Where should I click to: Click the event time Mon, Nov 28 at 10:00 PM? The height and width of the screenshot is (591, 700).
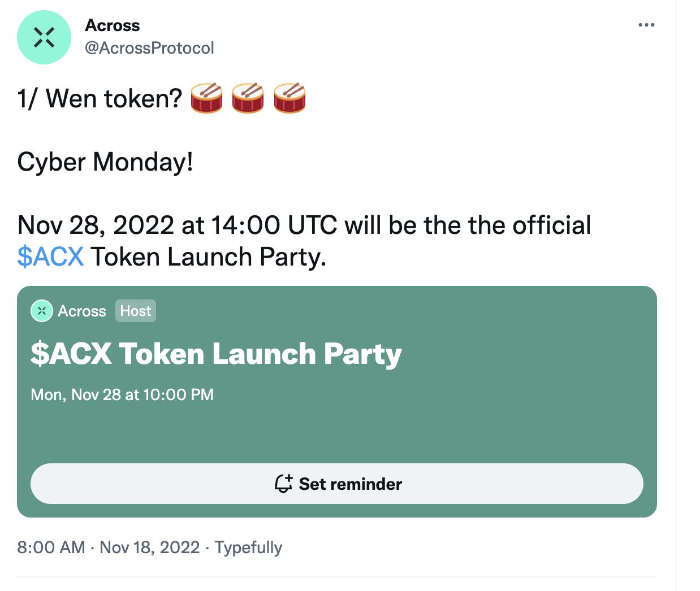[122, 394]
